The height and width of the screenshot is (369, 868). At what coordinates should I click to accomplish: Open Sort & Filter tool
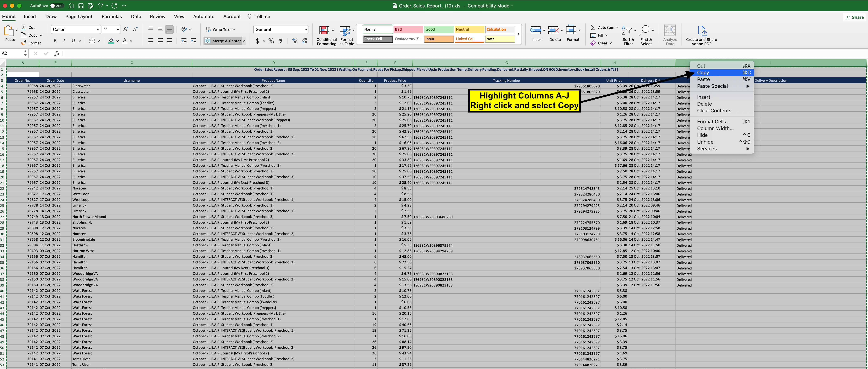point(628,31)
